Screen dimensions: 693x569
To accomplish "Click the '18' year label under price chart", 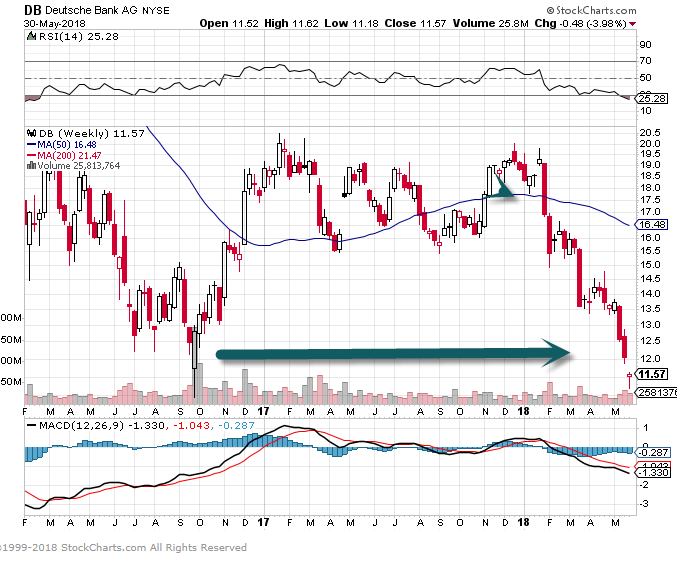I will pos(523,411).
